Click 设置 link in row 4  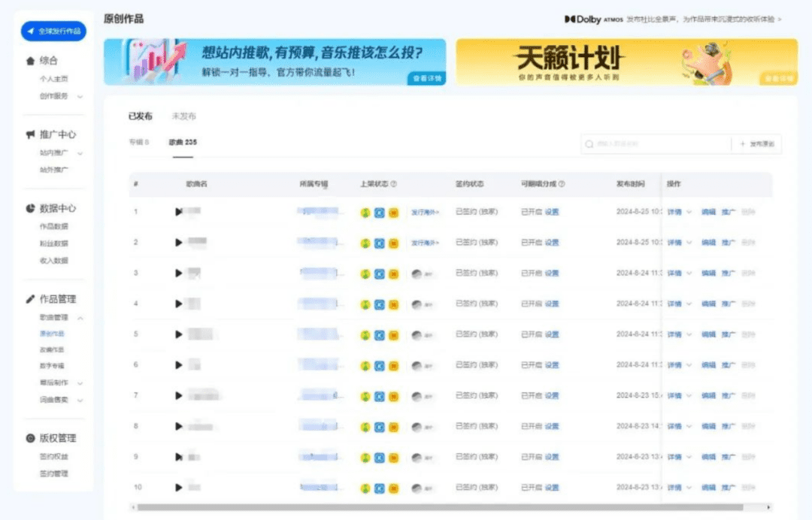click(552, 304)
